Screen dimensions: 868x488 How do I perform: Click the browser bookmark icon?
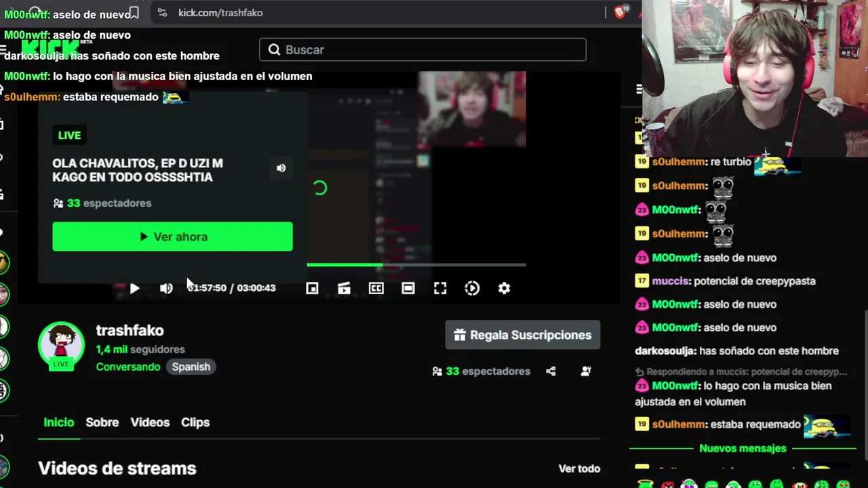tap(134, 12)
